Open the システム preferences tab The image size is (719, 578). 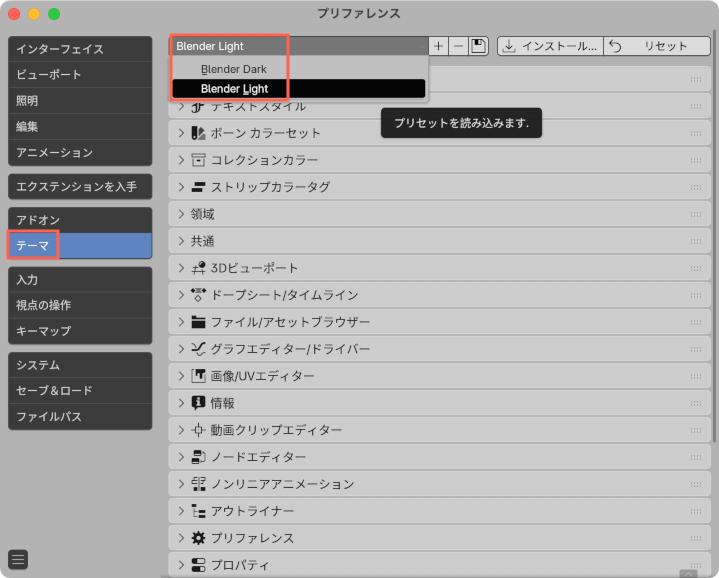(80, 365)
